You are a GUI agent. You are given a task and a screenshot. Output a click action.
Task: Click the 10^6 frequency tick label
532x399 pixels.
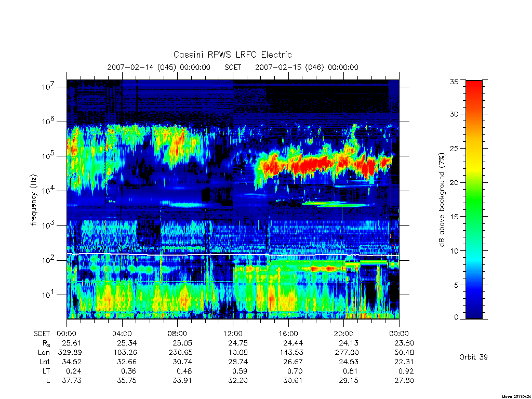click(49, 122)
